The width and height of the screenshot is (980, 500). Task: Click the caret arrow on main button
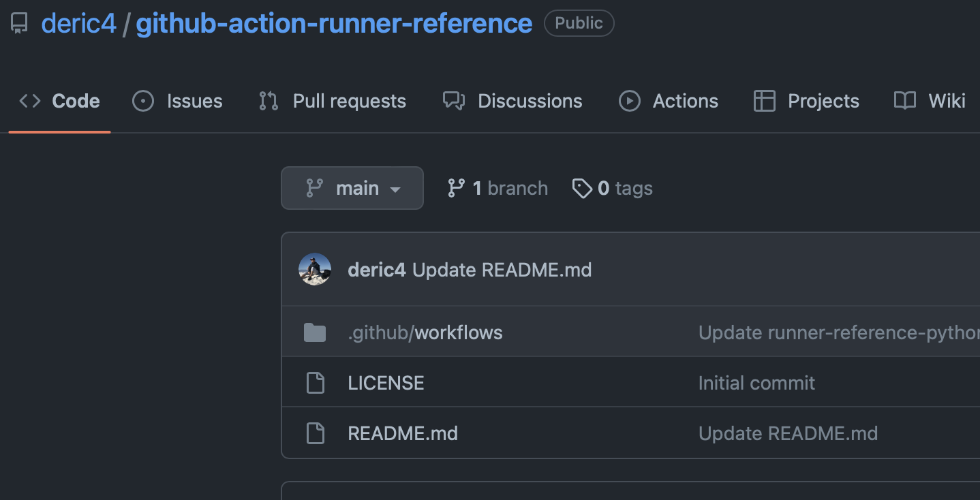coord(395,189)
